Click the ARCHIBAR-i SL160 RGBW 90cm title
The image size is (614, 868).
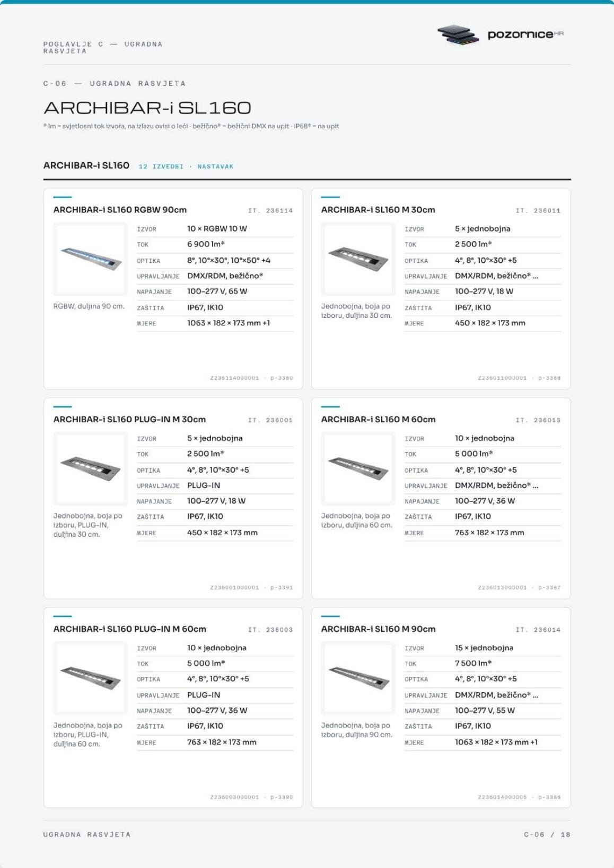[120, 210]
